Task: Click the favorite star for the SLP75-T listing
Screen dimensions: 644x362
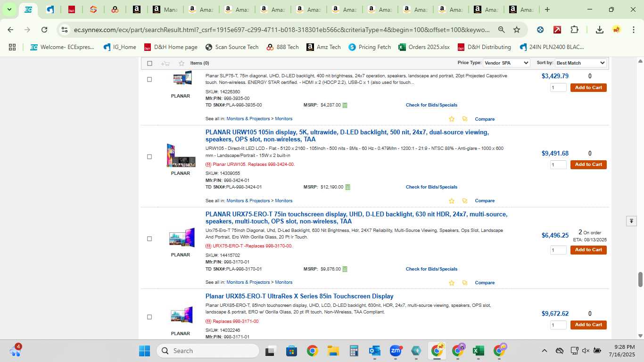Action: [x=452, y=119]
